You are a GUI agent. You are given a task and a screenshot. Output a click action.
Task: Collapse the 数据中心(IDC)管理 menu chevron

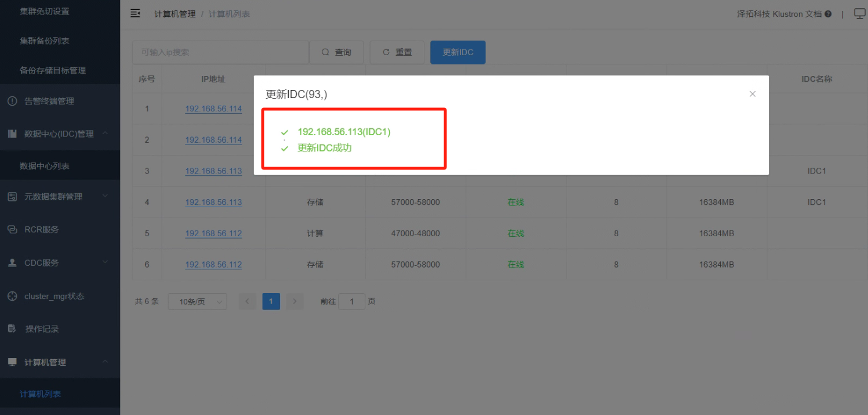pos(105,133)
